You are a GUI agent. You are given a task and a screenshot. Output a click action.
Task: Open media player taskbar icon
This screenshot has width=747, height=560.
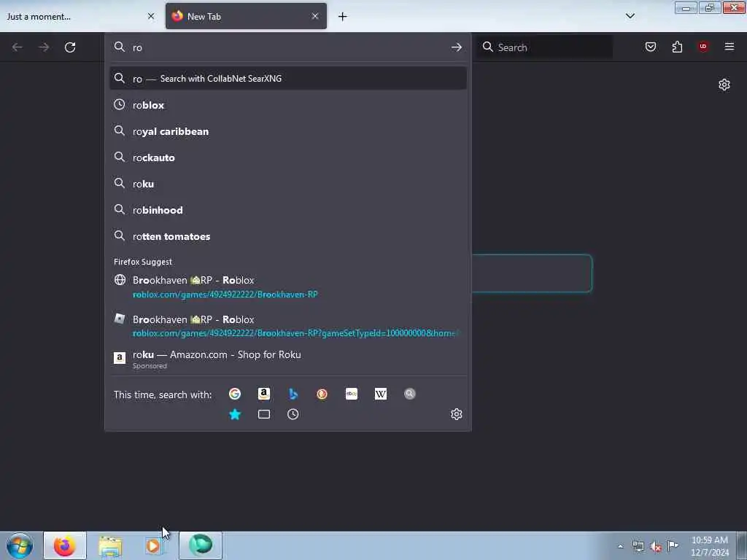(153, 546)
